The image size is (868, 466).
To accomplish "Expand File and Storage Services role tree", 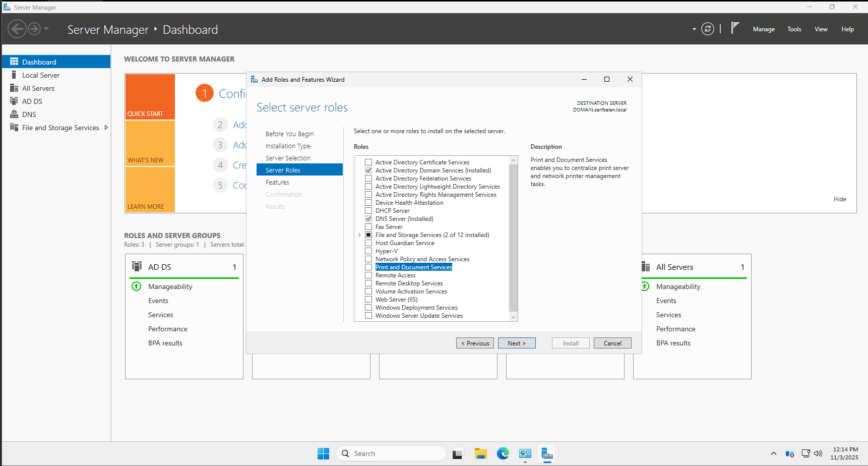I will (360, 235).
